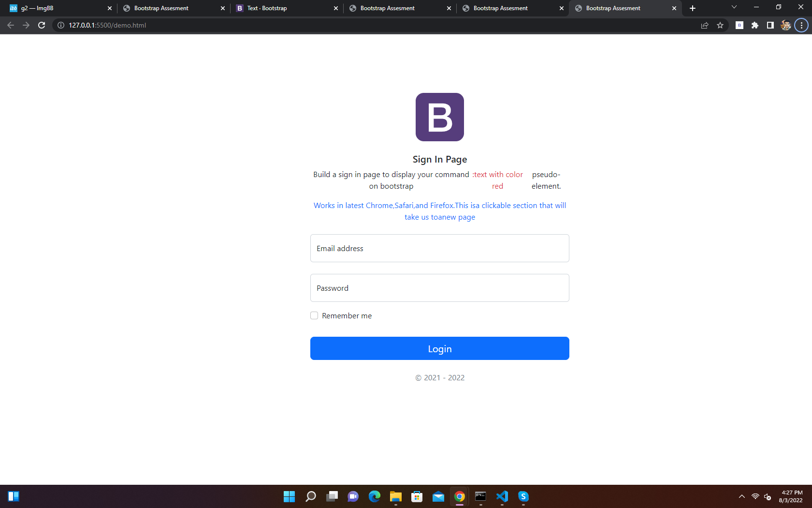
Task: Close the Text · Bootstrap tab
Action: click(336, 8)
